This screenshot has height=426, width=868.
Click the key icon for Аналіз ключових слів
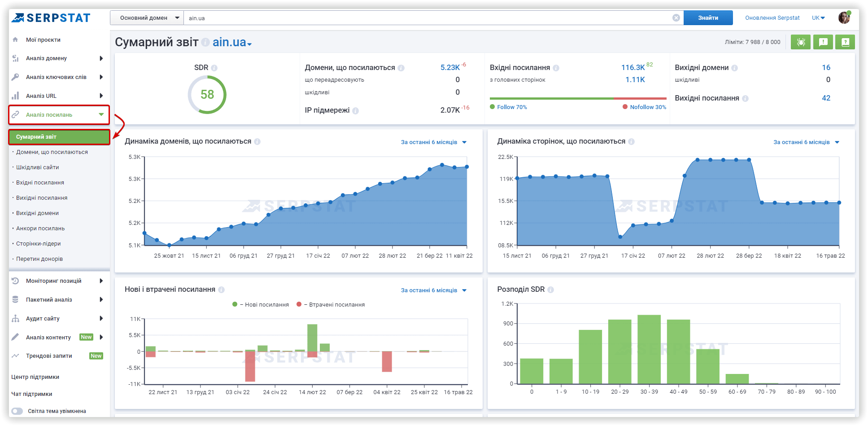(x=16, y=77)
